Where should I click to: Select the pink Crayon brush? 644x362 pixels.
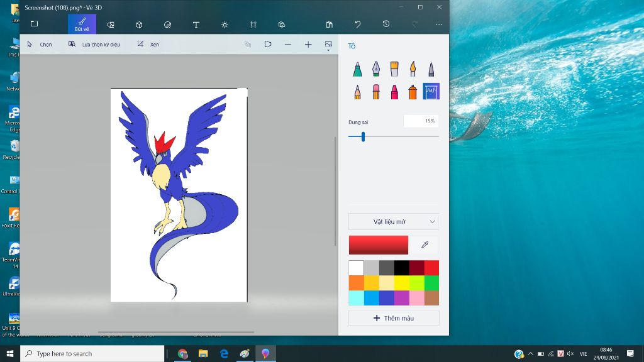(x=394, y=92)
